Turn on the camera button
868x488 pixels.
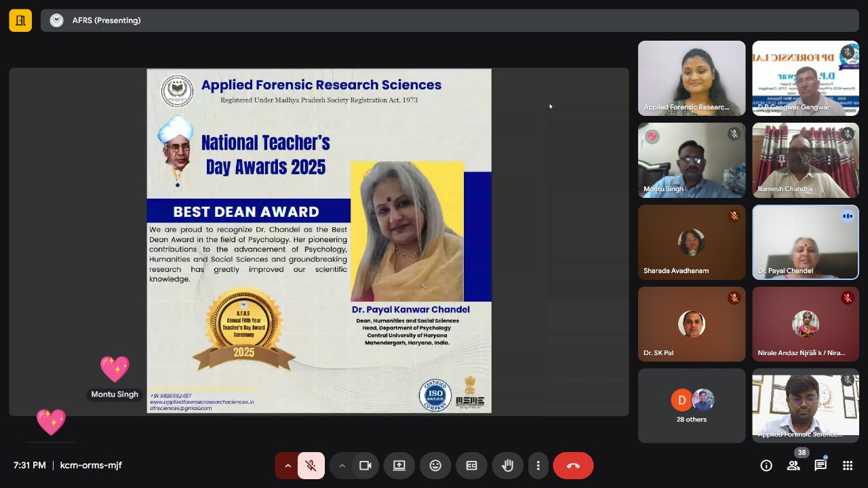pos(366,466)
